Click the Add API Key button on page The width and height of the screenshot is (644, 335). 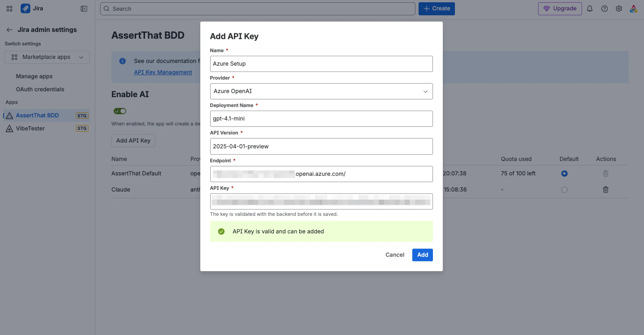pyautogui.click(x=133, y=141)
